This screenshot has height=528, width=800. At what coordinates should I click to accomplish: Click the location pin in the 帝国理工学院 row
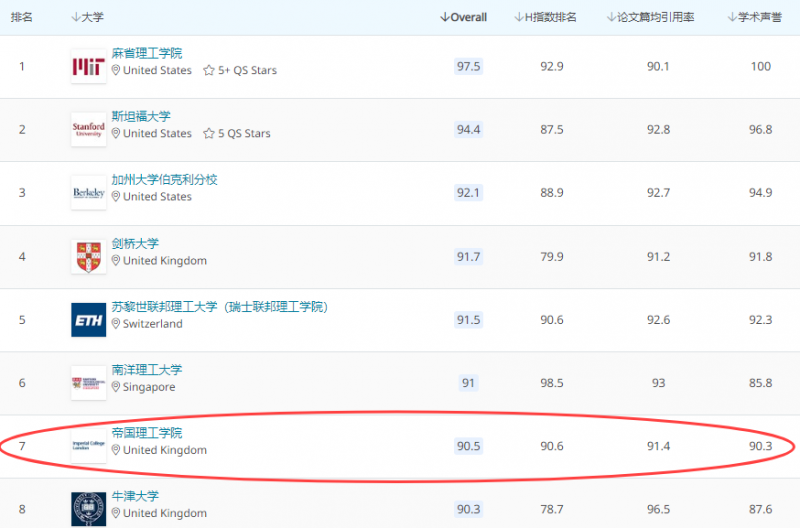(116, 450)
